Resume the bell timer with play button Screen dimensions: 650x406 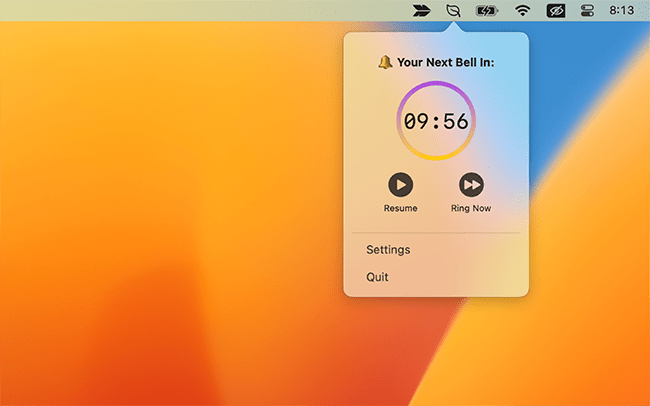pos(400,185)
